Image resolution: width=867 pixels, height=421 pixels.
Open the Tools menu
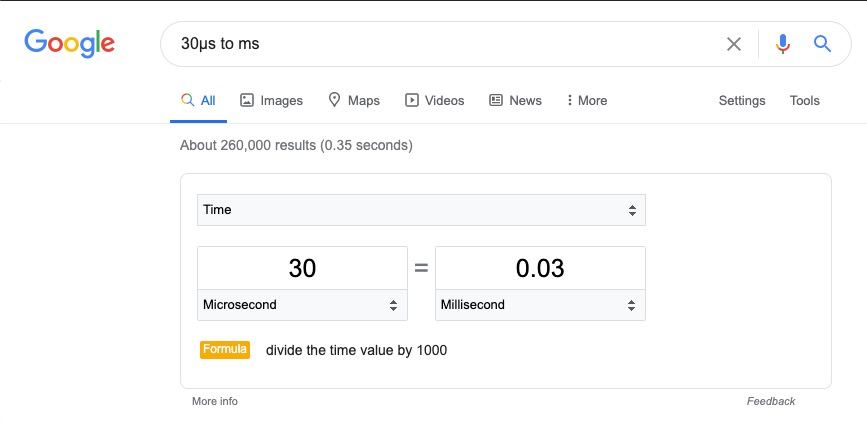(x=805, y=100)
